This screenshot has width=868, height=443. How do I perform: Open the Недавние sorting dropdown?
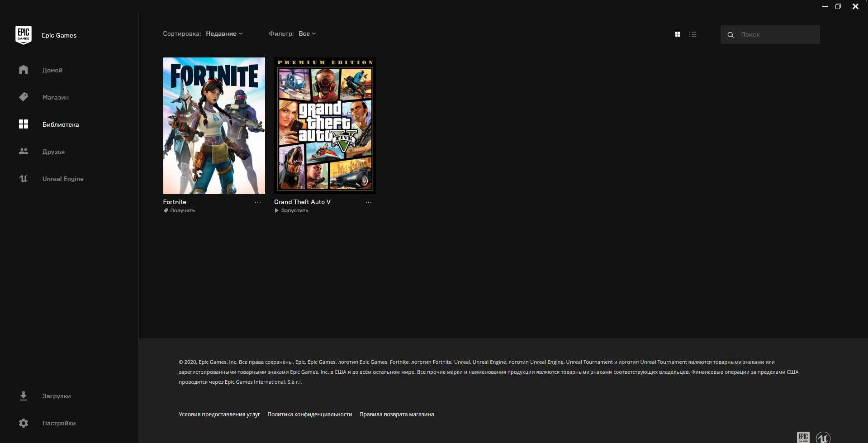224,33
